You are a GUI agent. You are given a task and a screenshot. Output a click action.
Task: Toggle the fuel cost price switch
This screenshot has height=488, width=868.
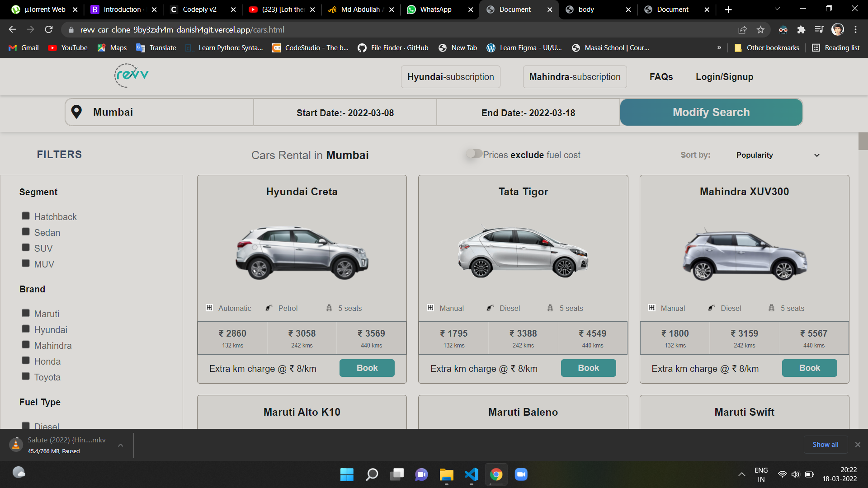coord(474,154)
